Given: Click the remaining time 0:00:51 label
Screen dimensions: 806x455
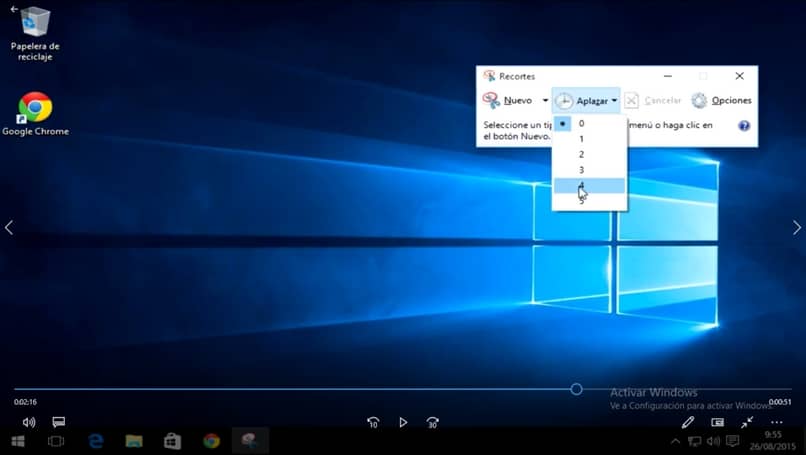Looking at the screenshot, I should tap(780, 402).
